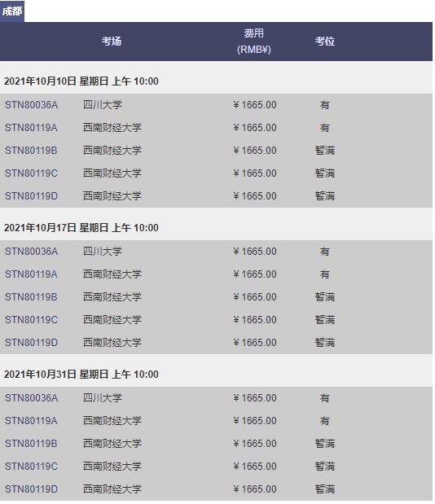
Task: Click STN80036A 四川大学 row on October 10
Action: (216, 105)
